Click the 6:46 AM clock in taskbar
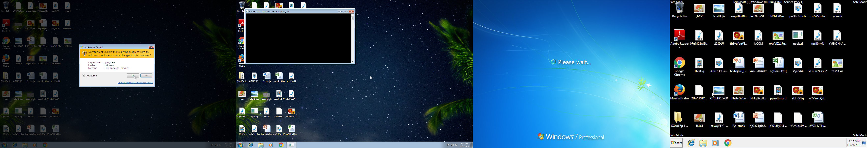 click(x=854, y=143)
